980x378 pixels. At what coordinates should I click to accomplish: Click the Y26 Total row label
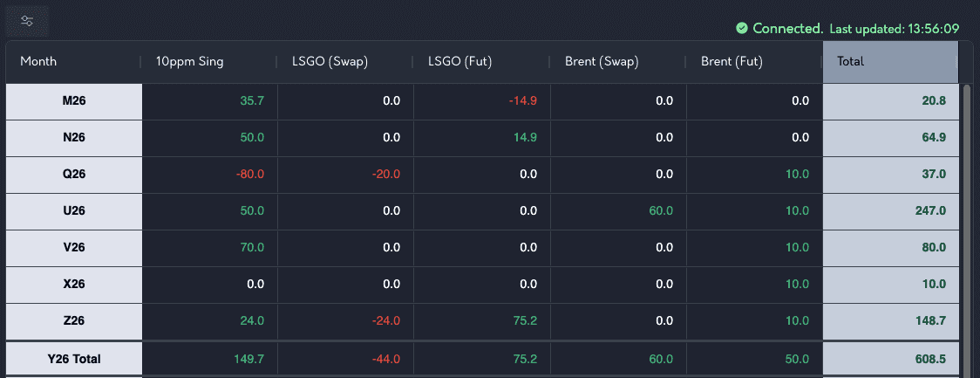tap(74, 359)
